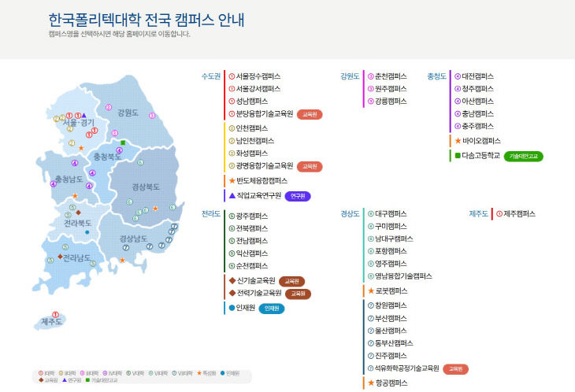The image size is (575, 392).
Task: Click the orange star marker in 경상북도
Action: (155, 208)
